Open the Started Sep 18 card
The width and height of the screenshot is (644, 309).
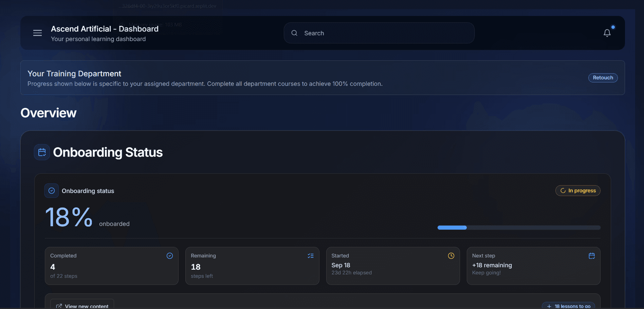(393, 266)
